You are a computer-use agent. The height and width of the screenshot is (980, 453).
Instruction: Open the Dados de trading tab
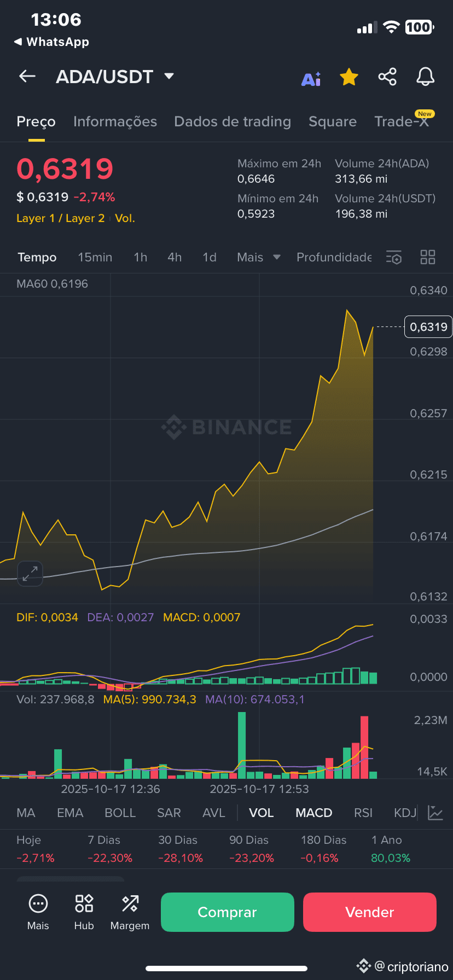tap(233, 121)
